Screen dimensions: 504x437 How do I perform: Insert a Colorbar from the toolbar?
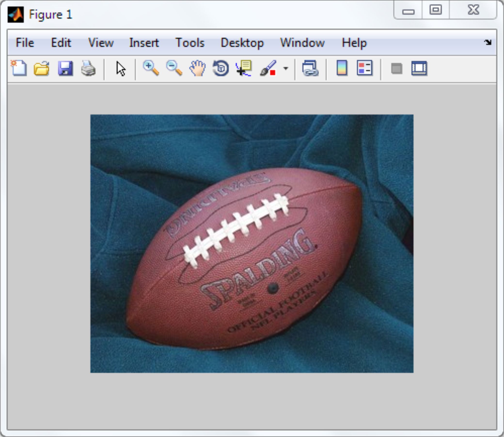tap(342, 68)
